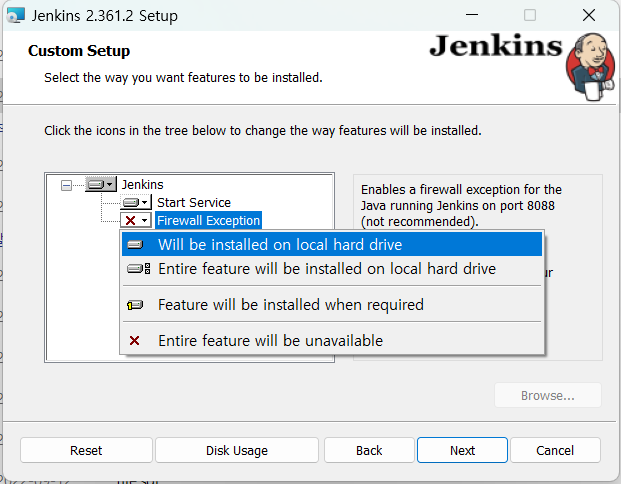Click the install-on-demand drive icon
The image size is (621, 484).
135,305
